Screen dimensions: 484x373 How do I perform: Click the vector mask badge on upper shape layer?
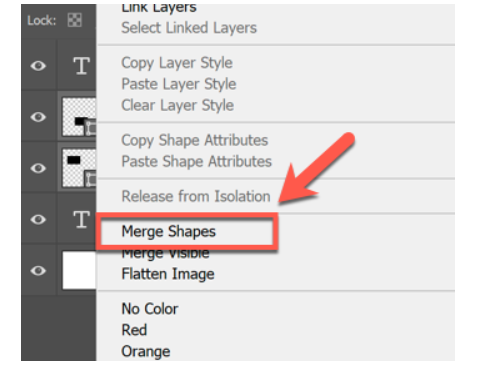pos(91,128)
